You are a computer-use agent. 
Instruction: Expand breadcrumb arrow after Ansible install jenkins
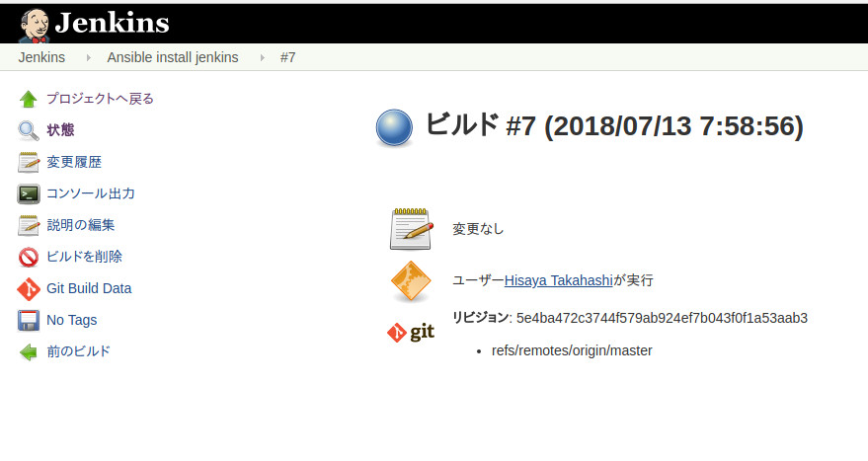click(262, 57)
